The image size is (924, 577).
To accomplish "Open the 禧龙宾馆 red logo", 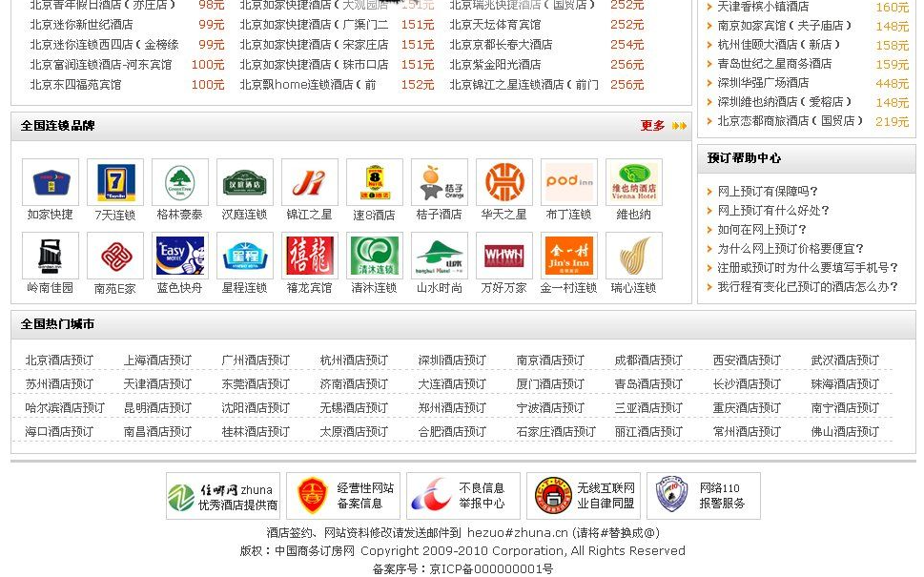I will [x=309, y=256].
